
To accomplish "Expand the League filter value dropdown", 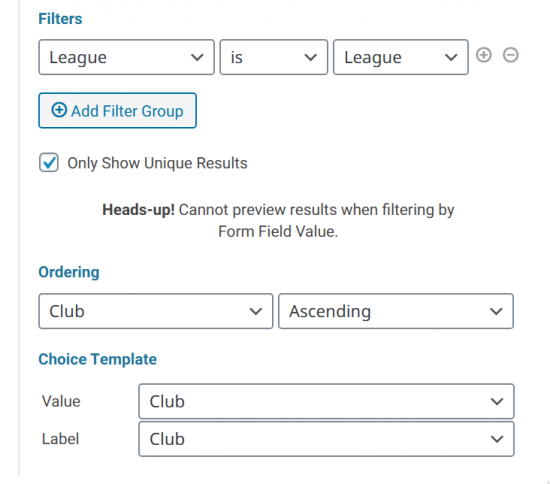I will tap(401, 57).
